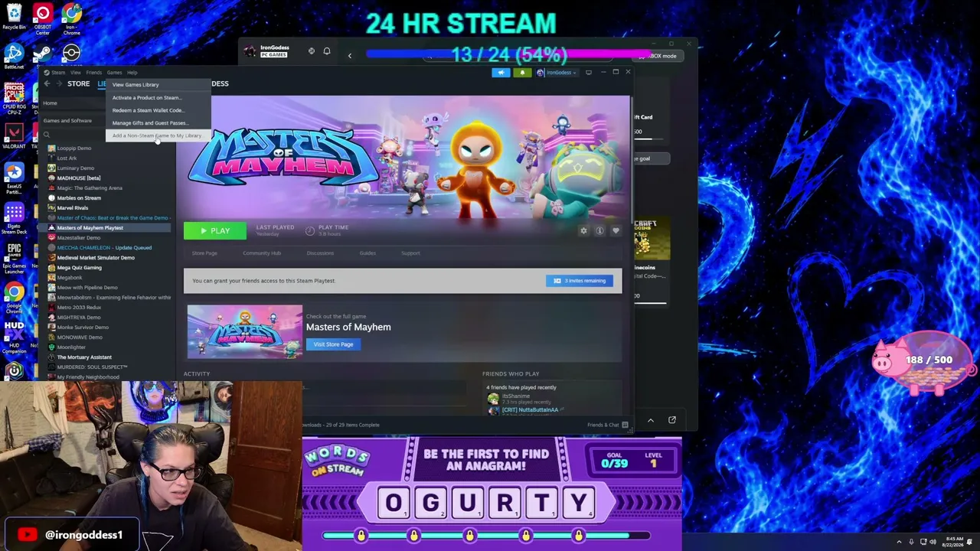Open the Store Page link
980x551 pixels.
click(x=204, y=253)
